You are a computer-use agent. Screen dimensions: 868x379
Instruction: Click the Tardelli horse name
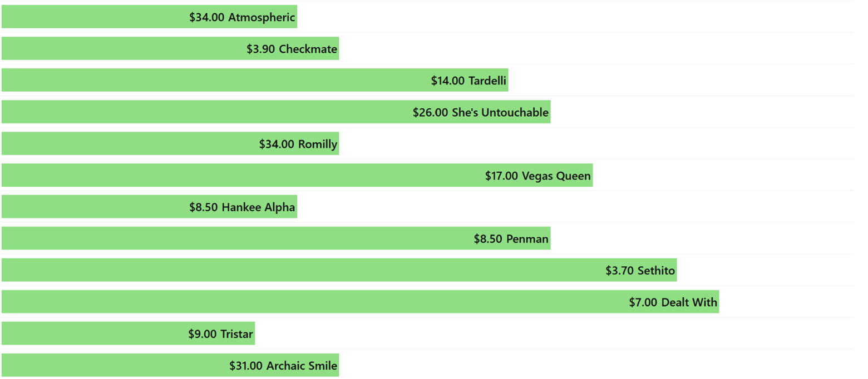click(487, 81)
